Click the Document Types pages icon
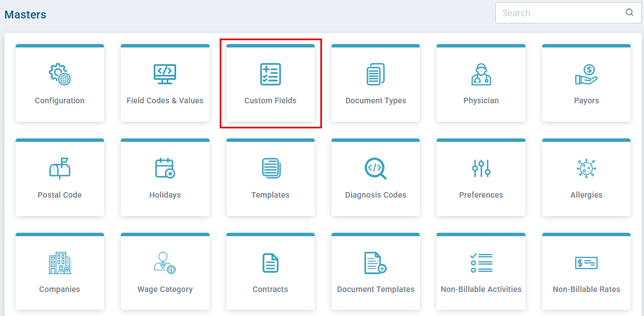 coord(376,74)
